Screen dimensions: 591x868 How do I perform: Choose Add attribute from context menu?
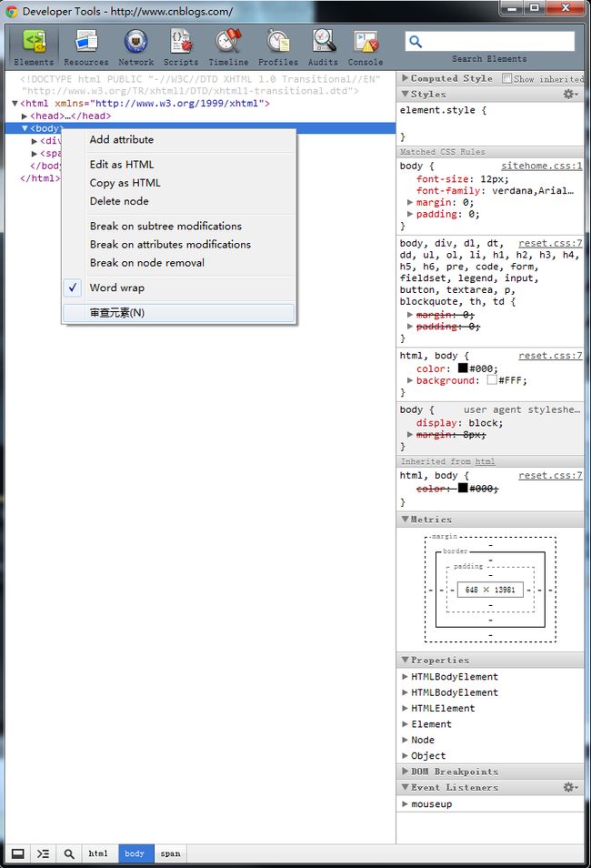point(179,140)
